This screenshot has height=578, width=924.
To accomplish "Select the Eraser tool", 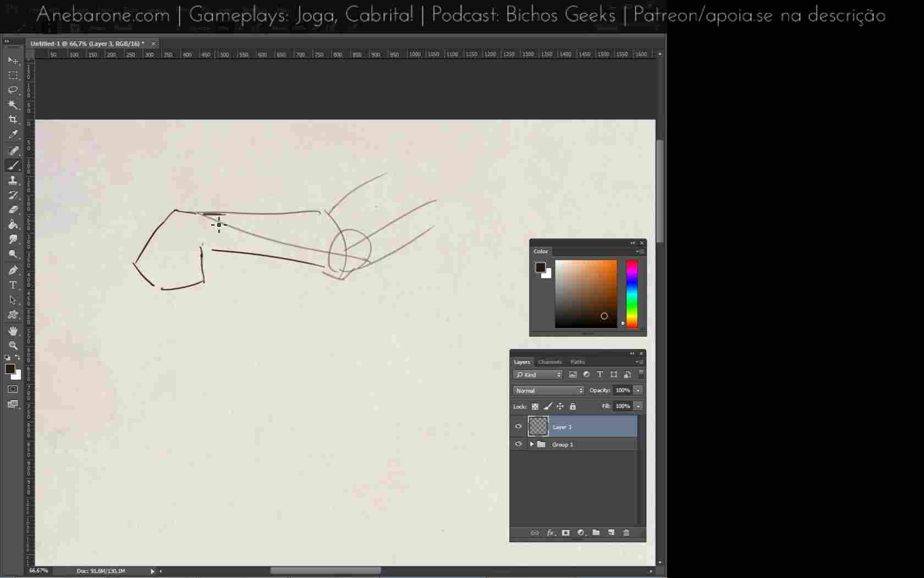I will click(x=13, y=210).
